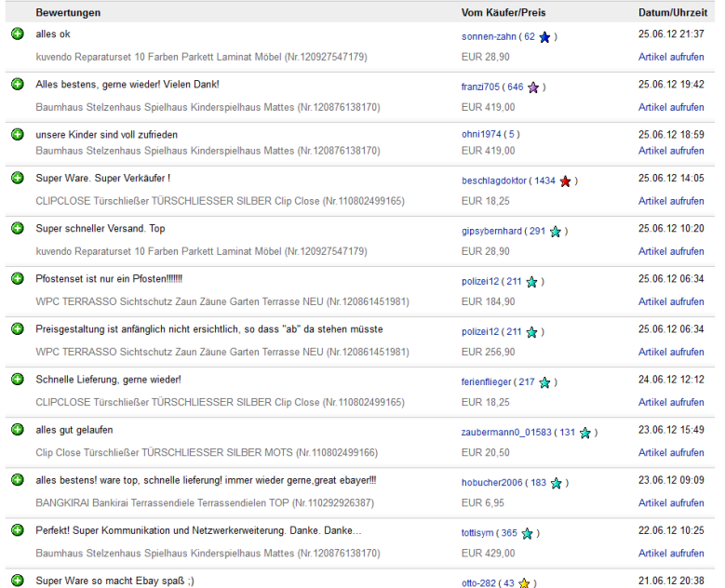
Task: Open buyer profile ferienflieger
Action: coord(487,382)
